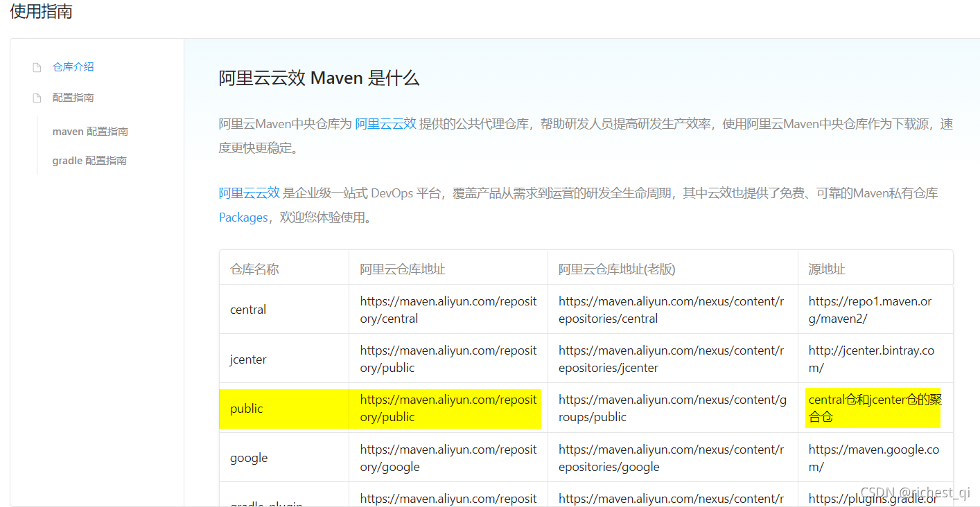This screenshot has width=980, height=507.
Task: Click the heading 阿里云云效 Maven 是什么
Action: pos(320,78)
